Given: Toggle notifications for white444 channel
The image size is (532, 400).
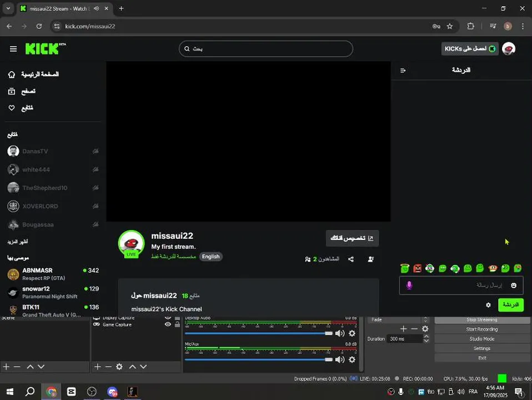Looking at the screenshot, I should click(x=96, y=169).
